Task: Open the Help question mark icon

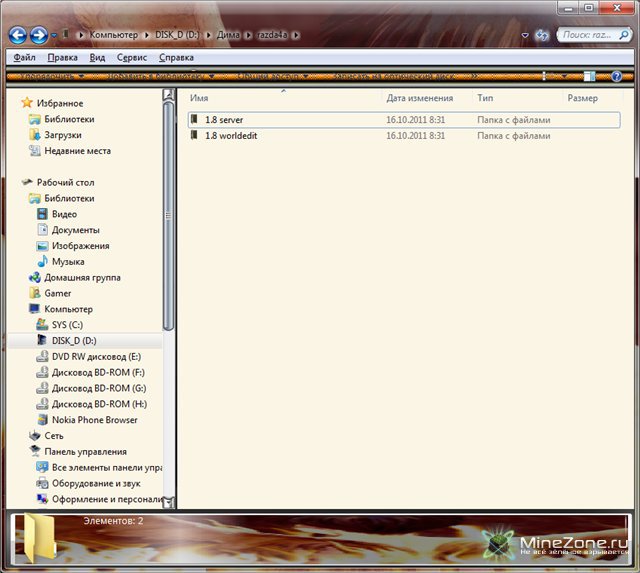Action: click(616, 76)
